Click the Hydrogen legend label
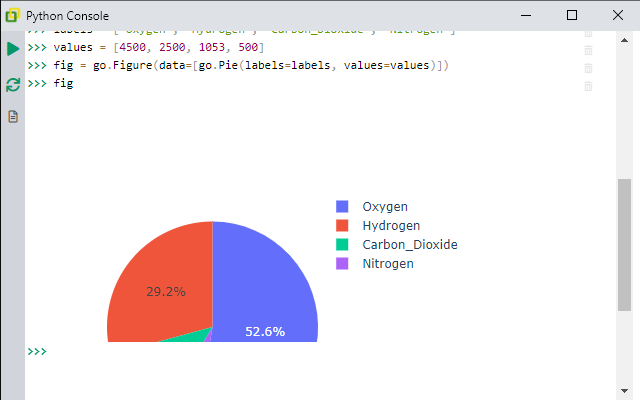 pos(391,226)
